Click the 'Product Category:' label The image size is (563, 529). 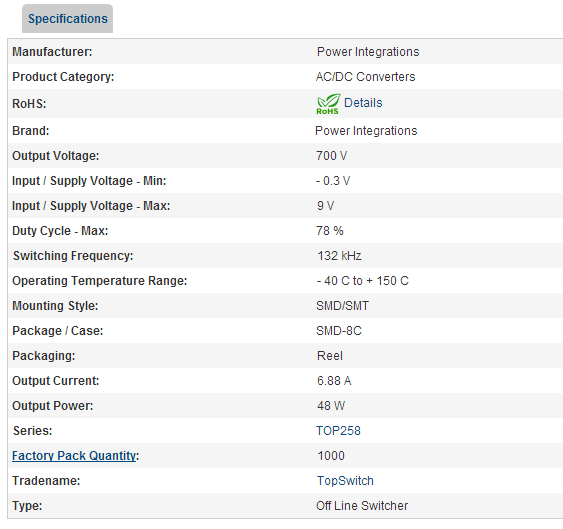(63, 77)
